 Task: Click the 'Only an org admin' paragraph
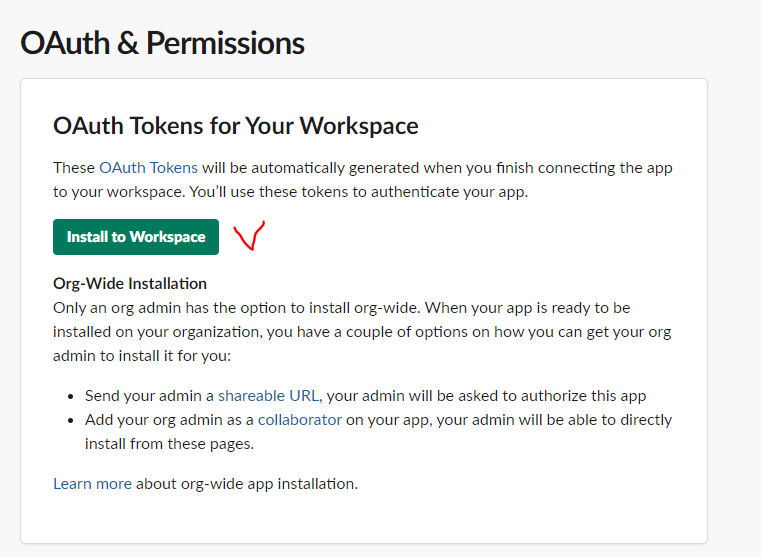coord(362,332)
